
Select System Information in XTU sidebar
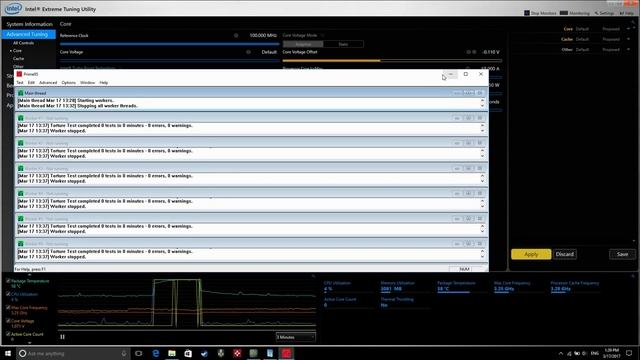(29, 24)
